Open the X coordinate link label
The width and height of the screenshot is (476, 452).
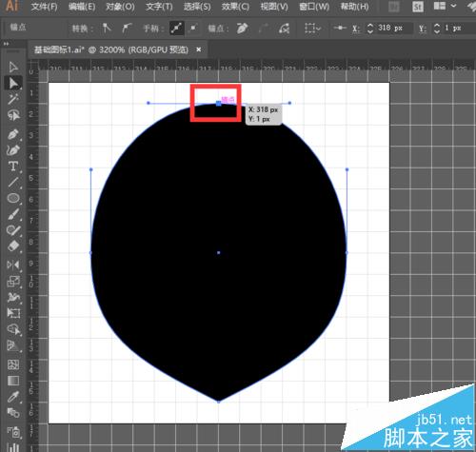pyautogui.click(x=356, y=29)
